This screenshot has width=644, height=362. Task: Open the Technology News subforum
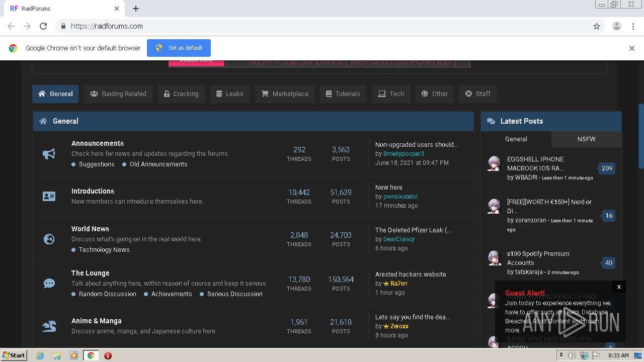click(x=104, y=250)
